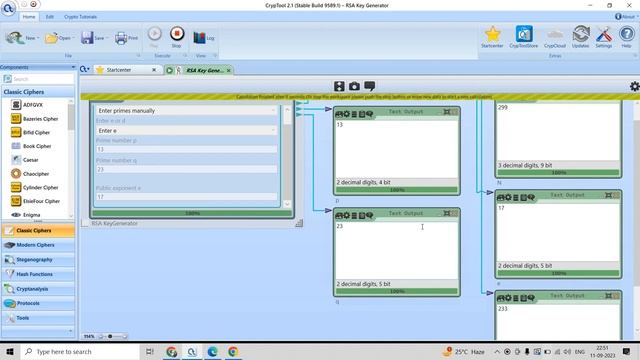Select the RSA Key Generator tab

coord(204,70)
